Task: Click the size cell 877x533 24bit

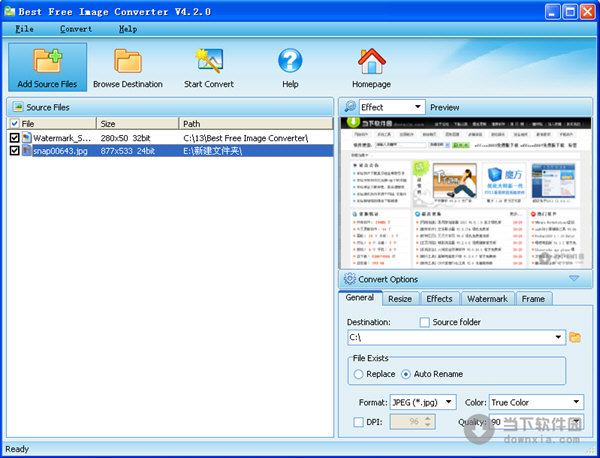Action: coord(127,151)
